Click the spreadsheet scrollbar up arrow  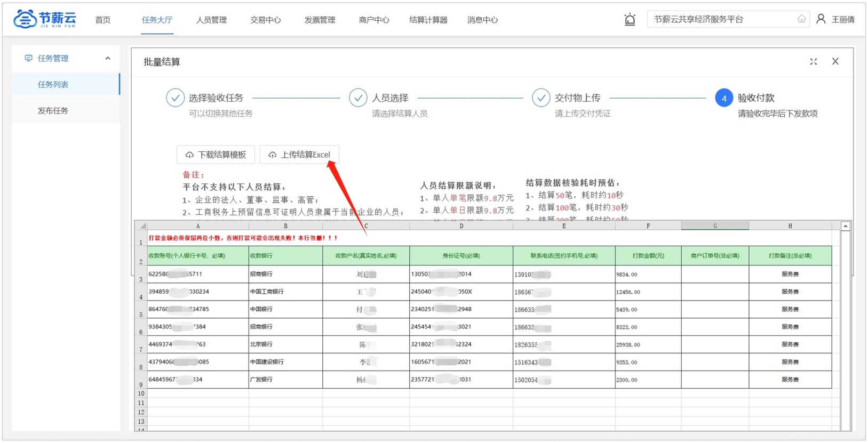pos(846,227)
